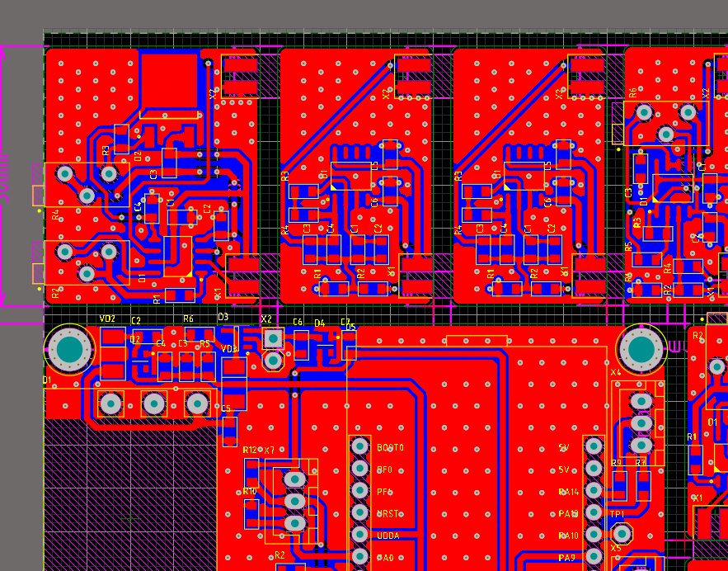Select the mounting hole above X4

641,349
